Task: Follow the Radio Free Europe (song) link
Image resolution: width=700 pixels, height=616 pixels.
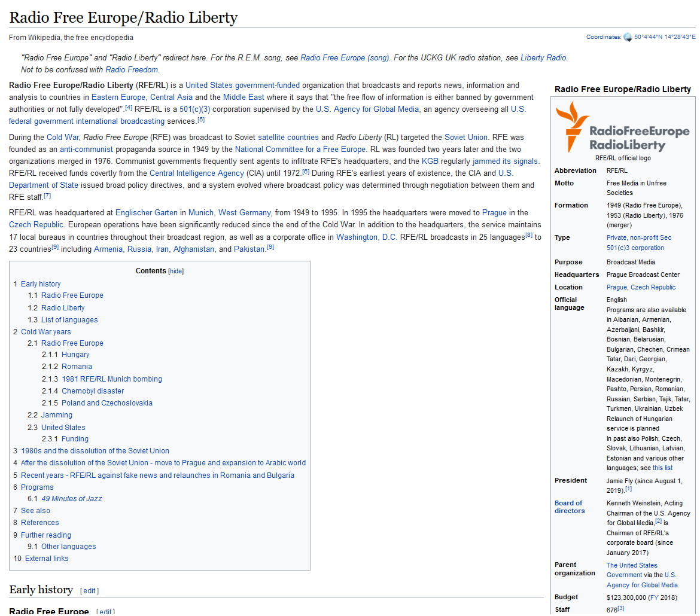Action: coord(345,57)
